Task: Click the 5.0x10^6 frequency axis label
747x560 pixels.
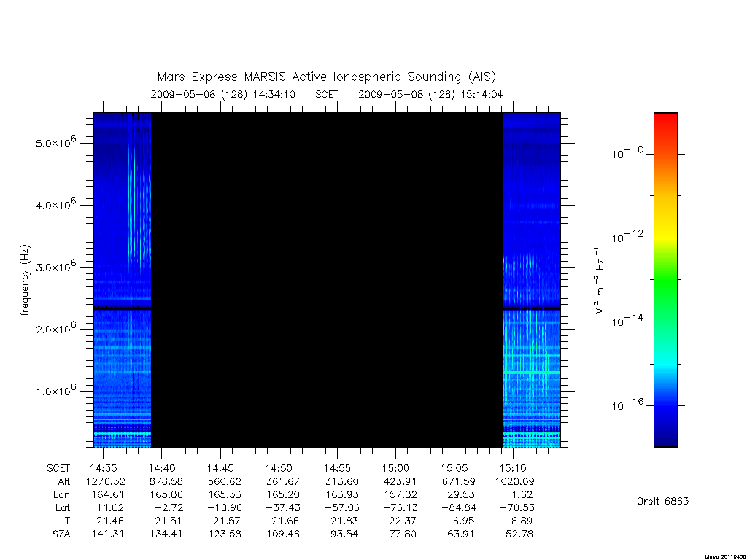Action: [x=55, y=142]
